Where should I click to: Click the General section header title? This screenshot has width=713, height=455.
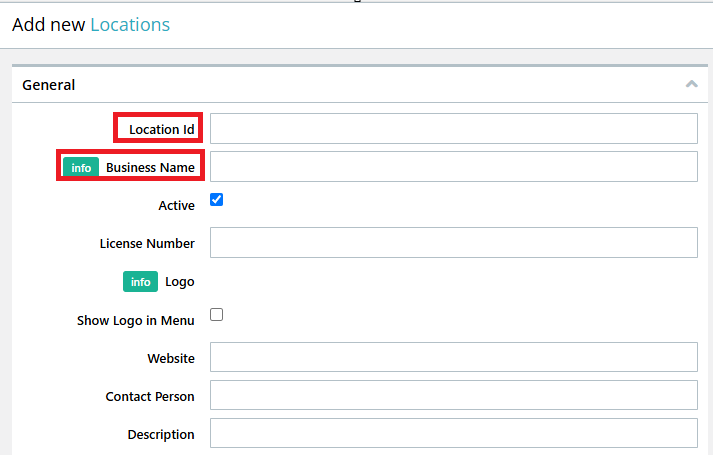pyautogui.click(x=49, y=85)
